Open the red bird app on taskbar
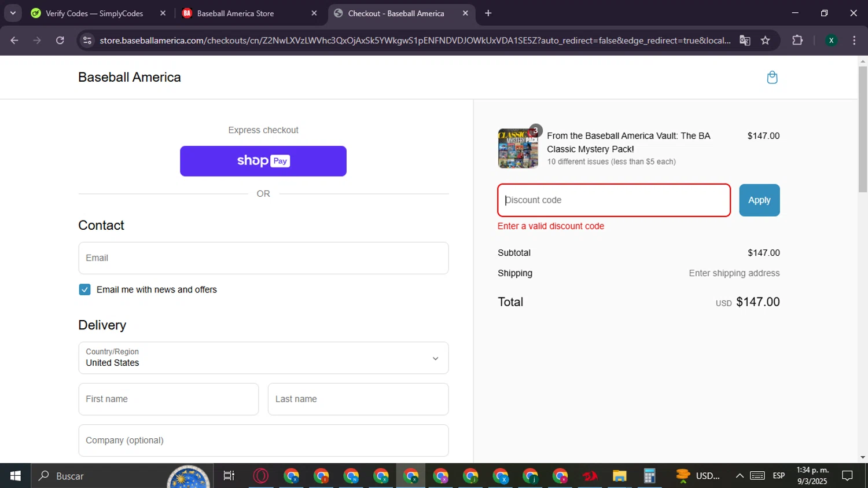The image size is (868, 488). [590, 476]
